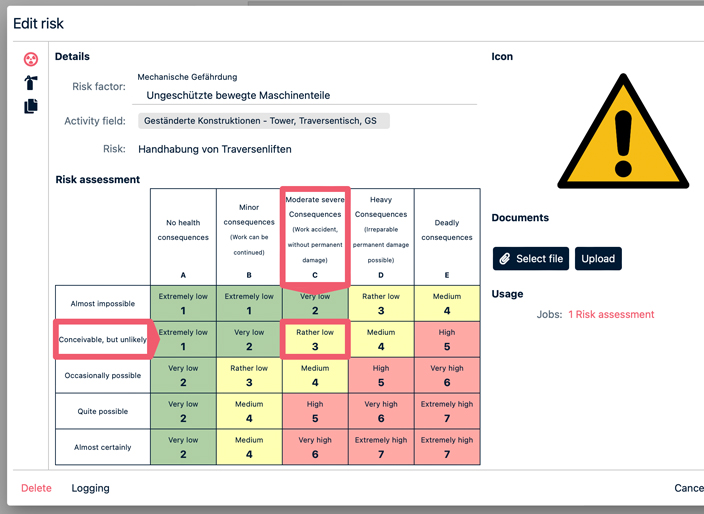Image resolution: width=704 pixels, height=514 pixels.
Task: Open the red hazard details sidebar icon
Action: pos(31,60)
